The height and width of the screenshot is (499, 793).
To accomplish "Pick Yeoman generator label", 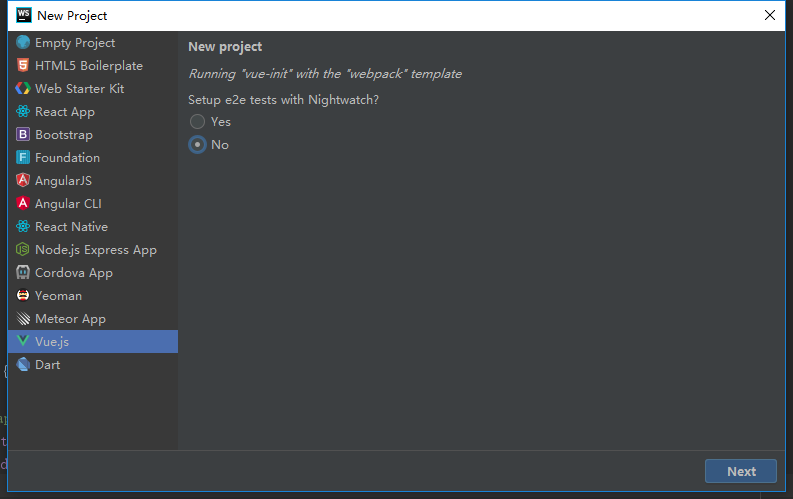I will 58,296.
